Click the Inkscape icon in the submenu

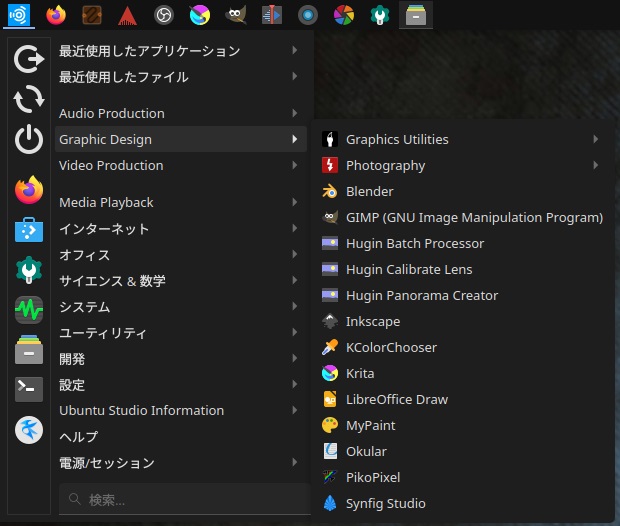coord(330,322)
